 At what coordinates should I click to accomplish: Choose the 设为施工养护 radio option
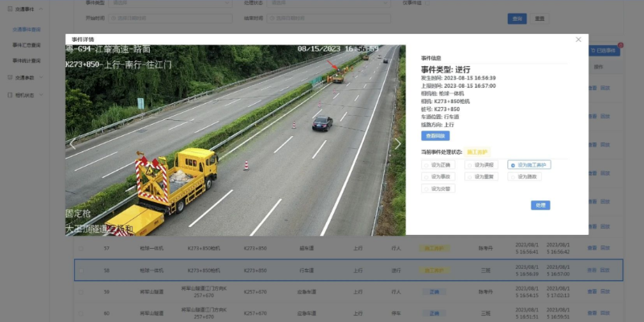point(514,165)
